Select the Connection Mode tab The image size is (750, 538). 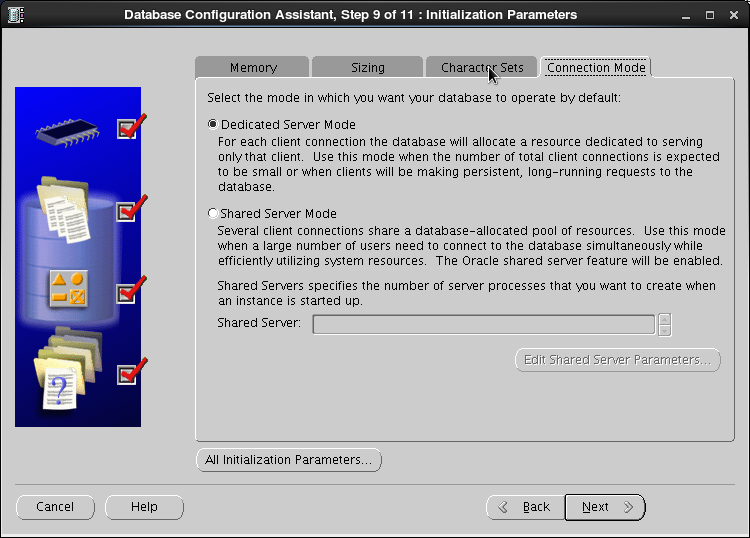(596, 67)
